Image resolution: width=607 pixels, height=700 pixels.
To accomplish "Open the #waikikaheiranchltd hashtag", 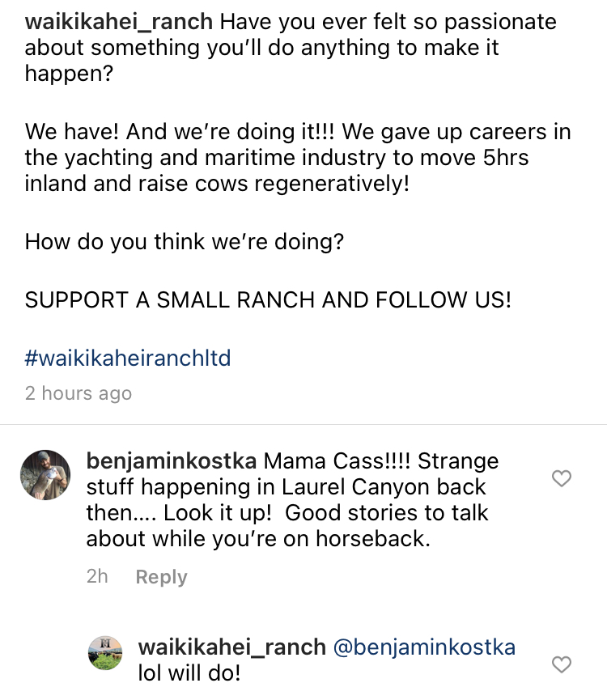I will coord(128,358).
